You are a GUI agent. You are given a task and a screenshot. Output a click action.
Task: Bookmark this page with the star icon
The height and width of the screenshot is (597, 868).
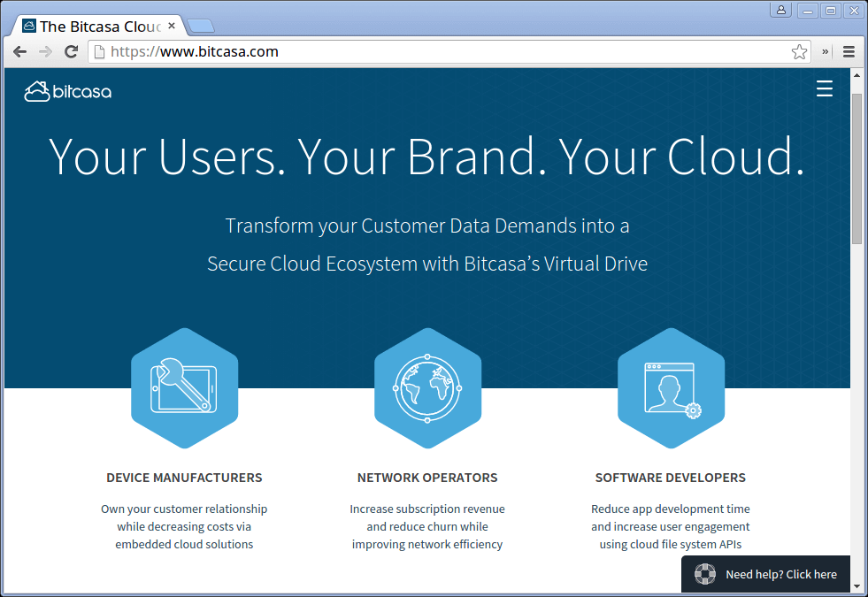(799, 52)
